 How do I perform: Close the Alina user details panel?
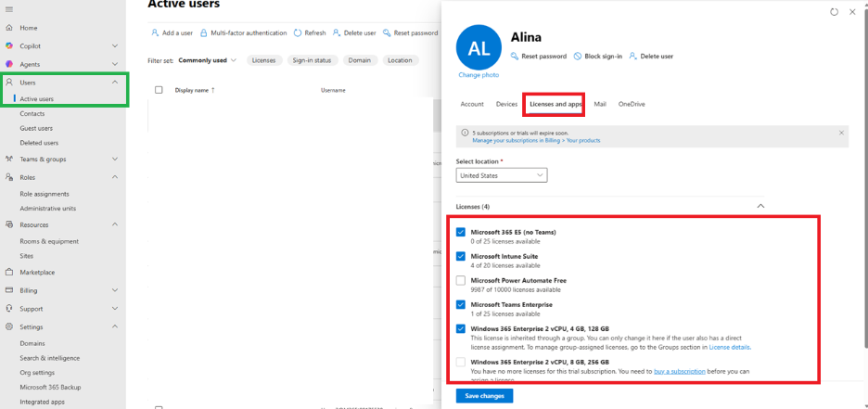[852, 12]
